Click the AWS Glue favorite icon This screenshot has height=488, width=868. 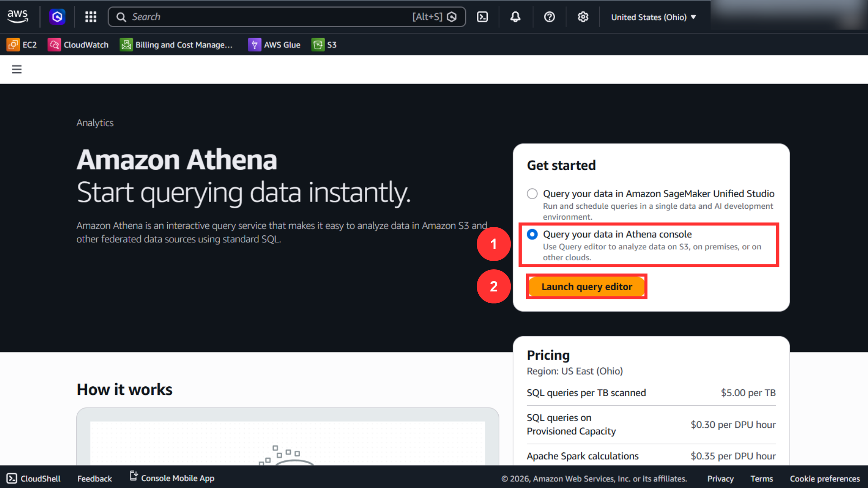coord(255,45)
